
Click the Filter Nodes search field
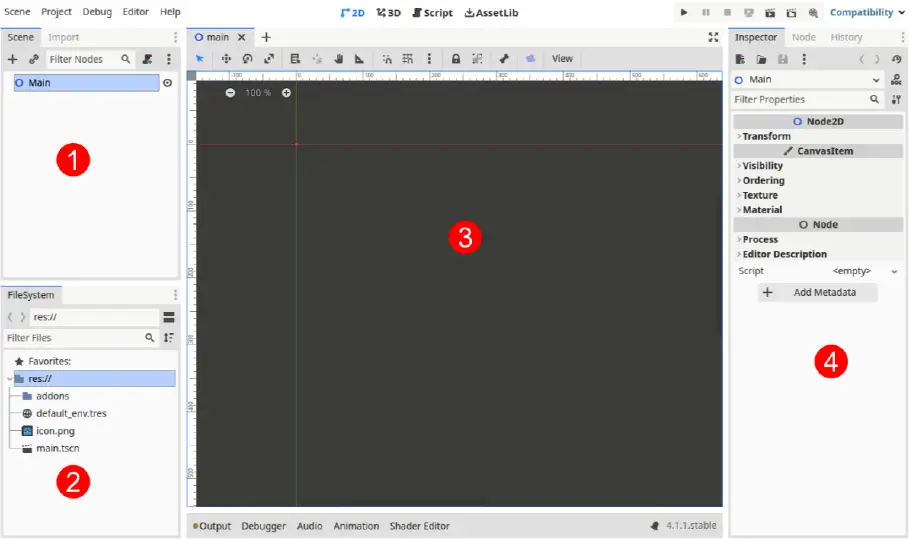(x=84, y=60)
